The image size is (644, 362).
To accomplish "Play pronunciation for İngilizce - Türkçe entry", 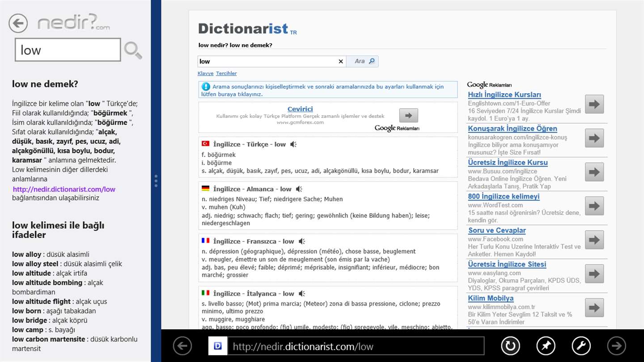I will coord(293,144).
